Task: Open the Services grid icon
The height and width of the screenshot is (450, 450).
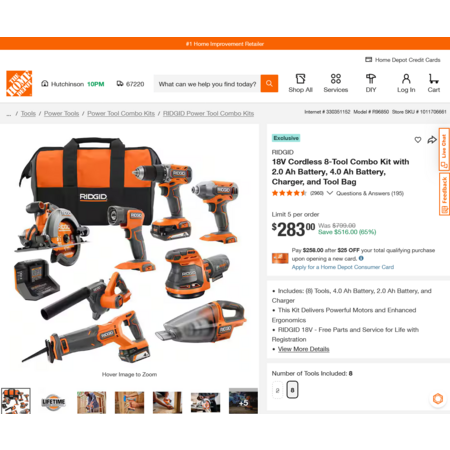Action: click(336, 79)
